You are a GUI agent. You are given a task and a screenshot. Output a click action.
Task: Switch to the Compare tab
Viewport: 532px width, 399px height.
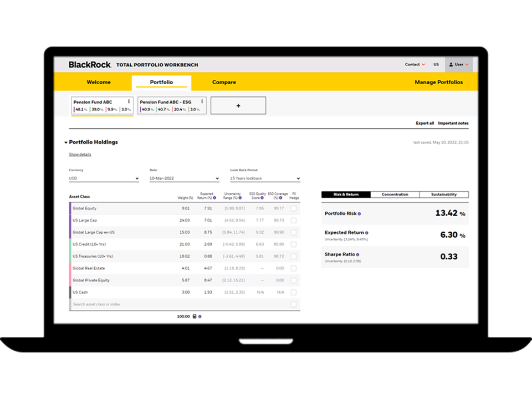[x=224, y=82]
